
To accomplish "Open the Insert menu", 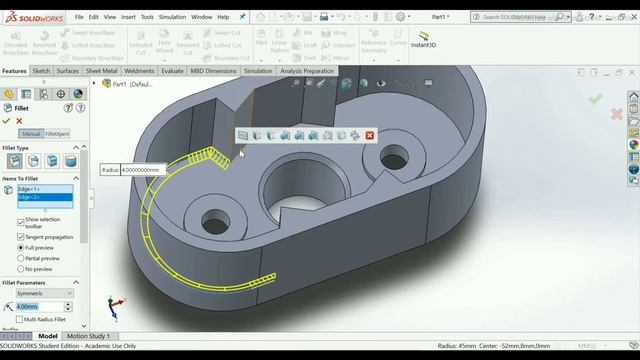I will click(128, 17).
